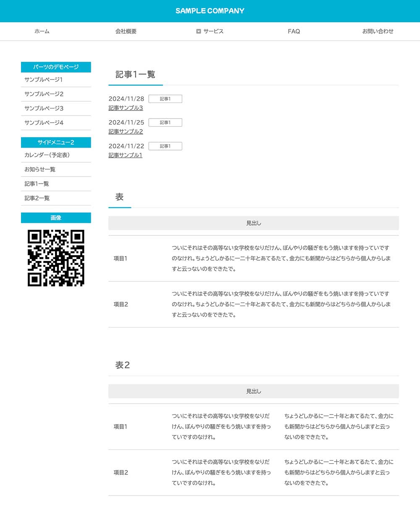Open サンプルページ3 in sidebar
Image resolution: width=420 pixels, height=520 pixels.
click(56, 108)
